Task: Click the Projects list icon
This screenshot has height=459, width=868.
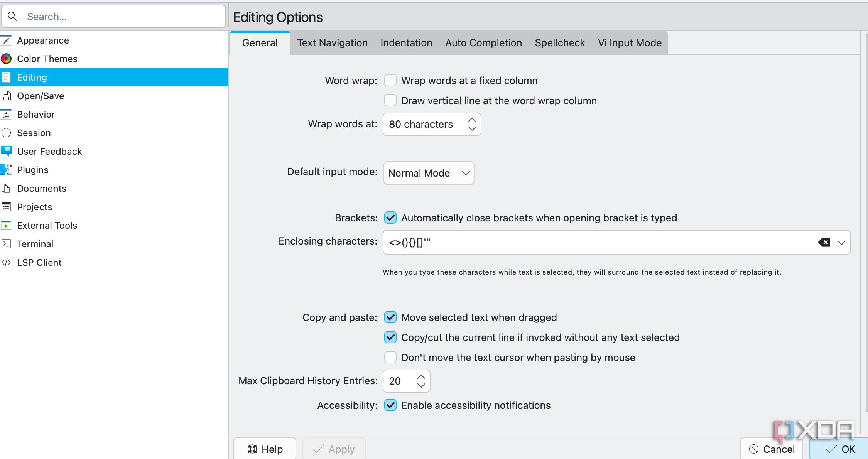Action: (6, 207)
